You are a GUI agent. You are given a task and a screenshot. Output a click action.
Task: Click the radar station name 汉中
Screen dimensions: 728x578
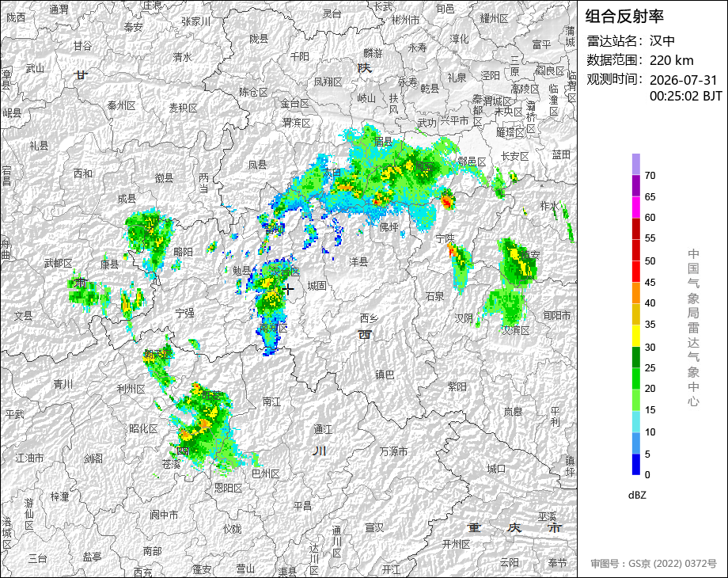tap(662, 41)
